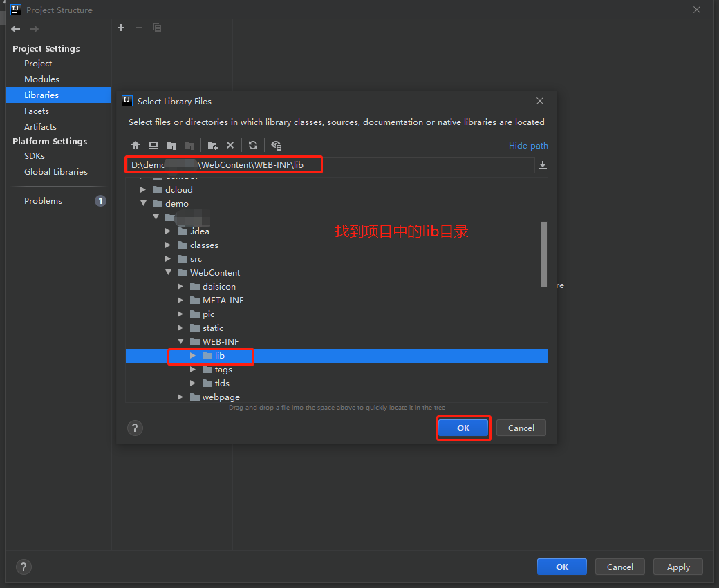Screen dimensions: 719x588
Task: Expand the classes folder
Action: 168,245
